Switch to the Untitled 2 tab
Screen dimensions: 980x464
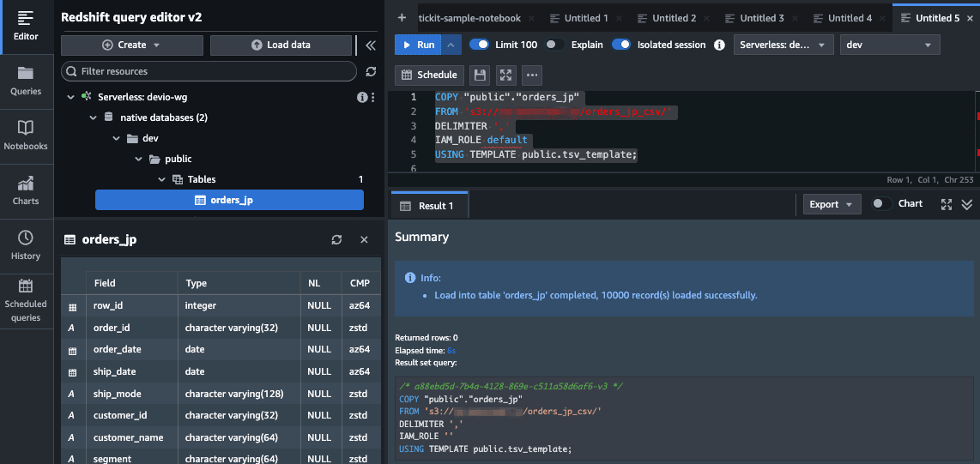668,18
